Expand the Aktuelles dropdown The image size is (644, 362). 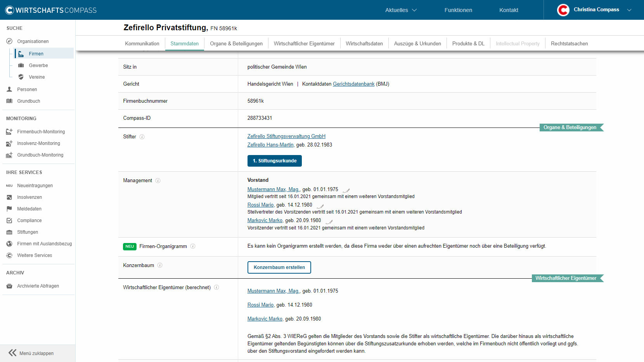(x=401, y=10)
